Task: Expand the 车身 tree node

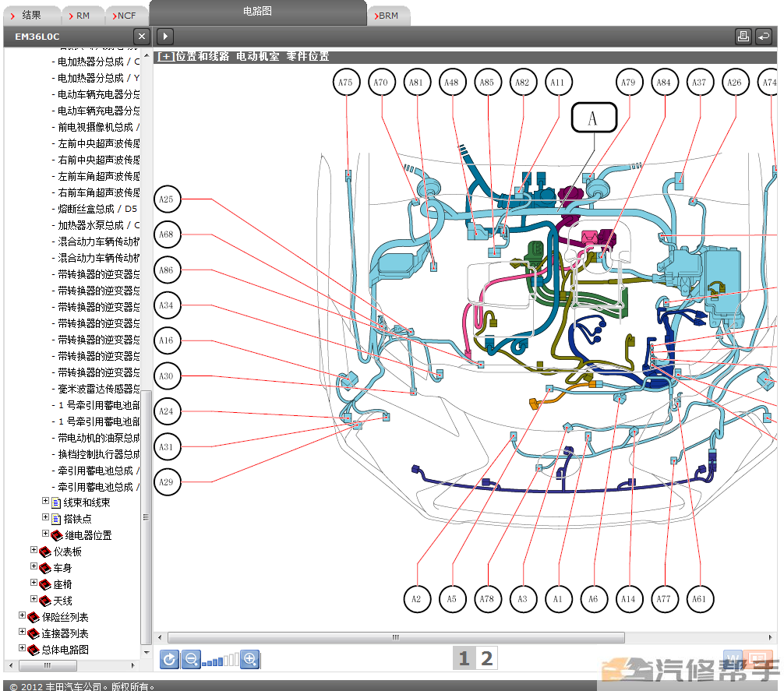Action: (x=34, y=566)
